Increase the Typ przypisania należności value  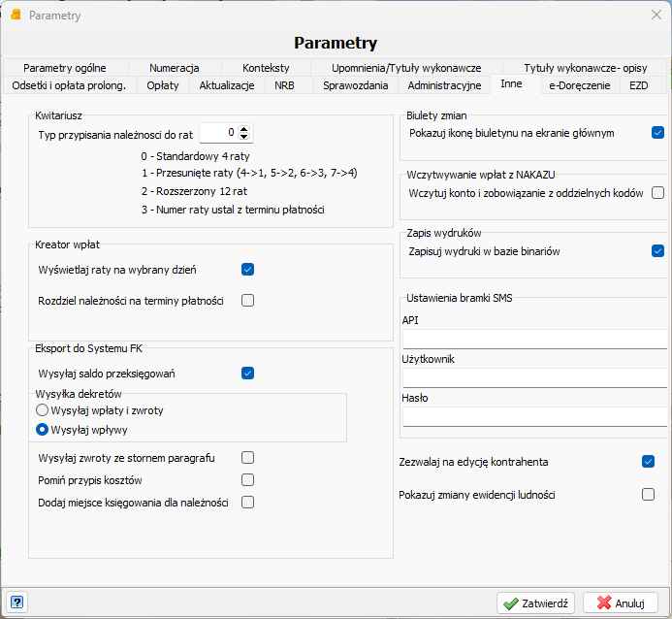click(x=243, y=129)
